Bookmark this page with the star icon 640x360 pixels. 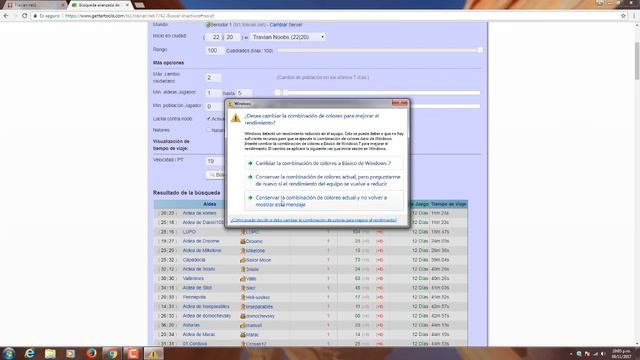pyautogui.click(x=623, y=16)
